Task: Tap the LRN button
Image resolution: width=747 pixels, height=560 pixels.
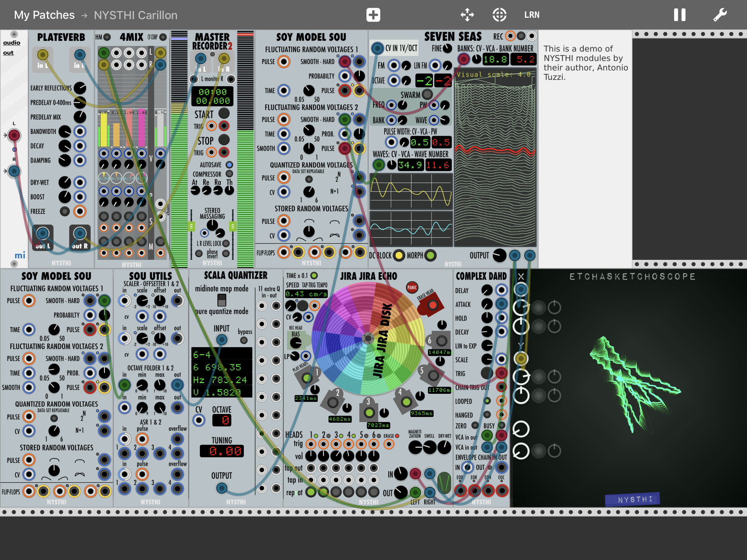Action: (x=532, y=15)
